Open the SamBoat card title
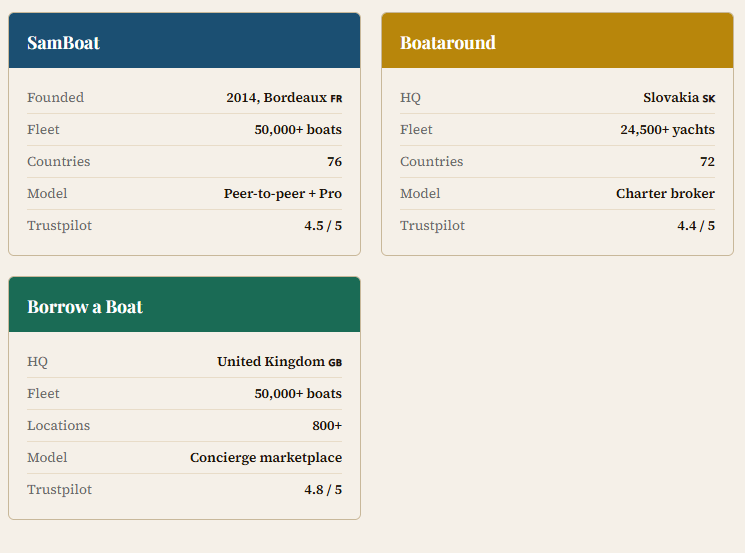The height and width of the screenshot is (553, 745). click(x=63, y=42)
